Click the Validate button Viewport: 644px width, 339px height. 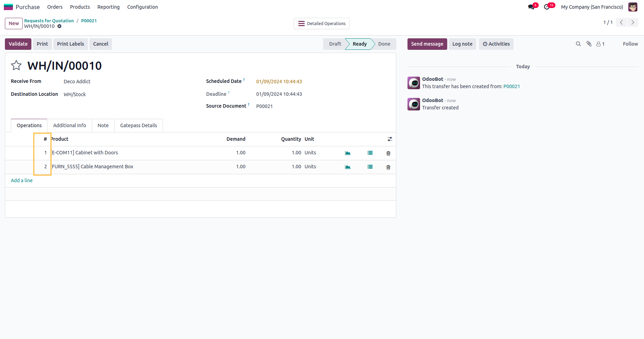point(18,44)
